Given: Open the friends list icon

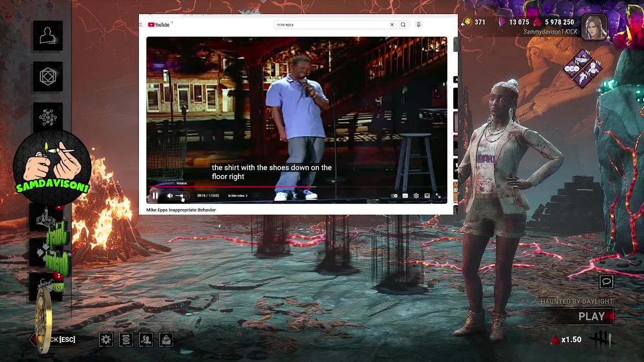Looking at the screenshot, I should pos(146,340).
